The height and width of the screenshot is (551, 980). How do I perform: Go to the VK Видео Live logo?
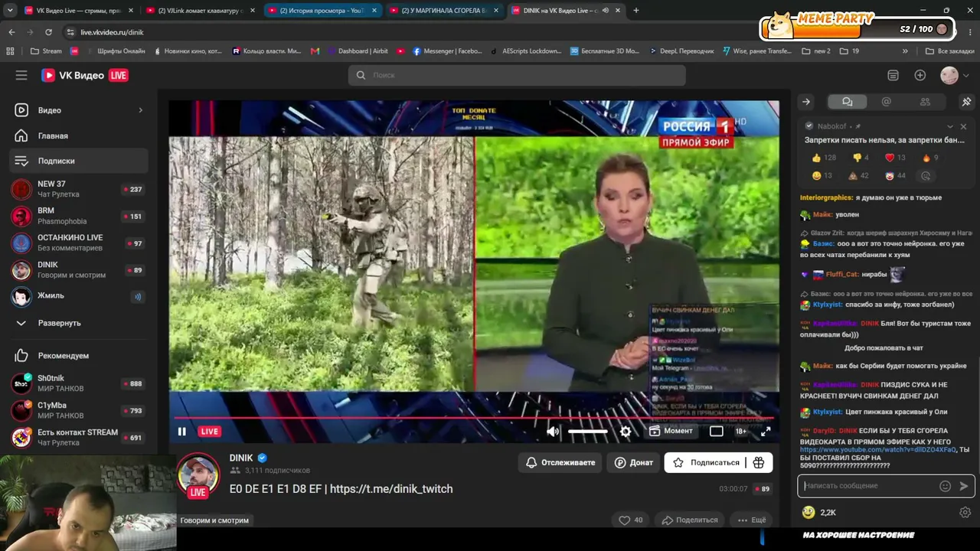(x=84, y=75)
